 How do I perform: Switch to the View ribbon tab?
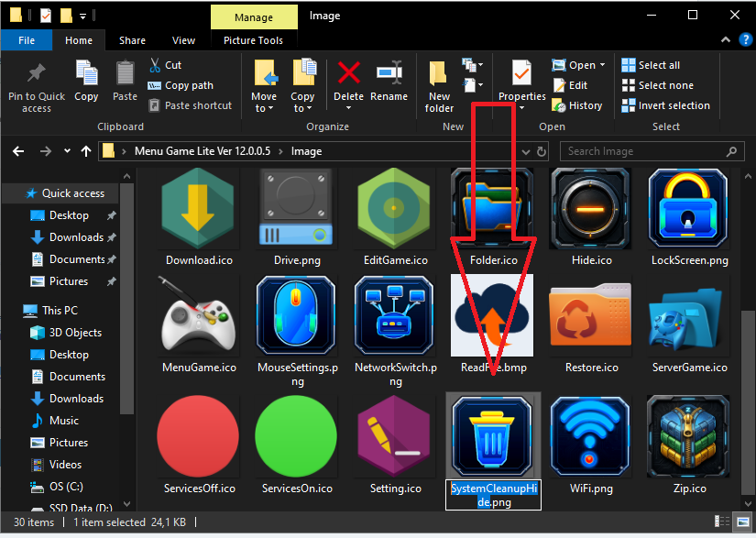pos(183,40)
